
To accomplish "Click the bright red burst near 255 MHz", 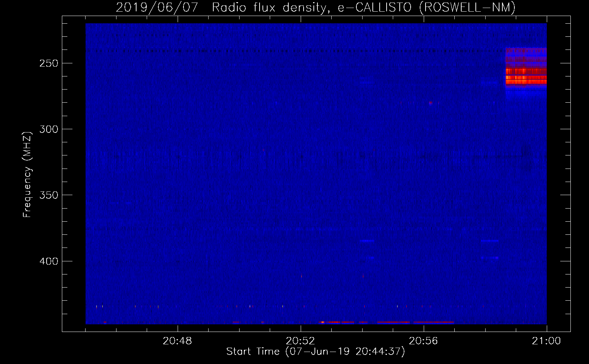I will 526,76.
